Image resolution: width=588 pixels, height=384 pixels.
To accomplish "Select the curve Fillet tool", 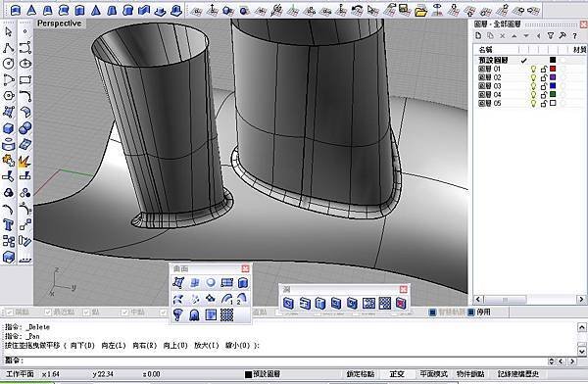I will point(24,96).
